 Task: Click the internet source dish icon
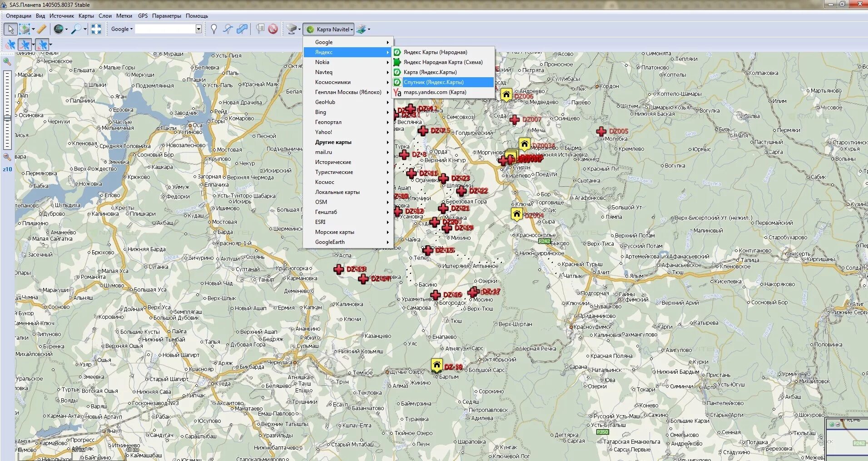click(x=291, y=29)
